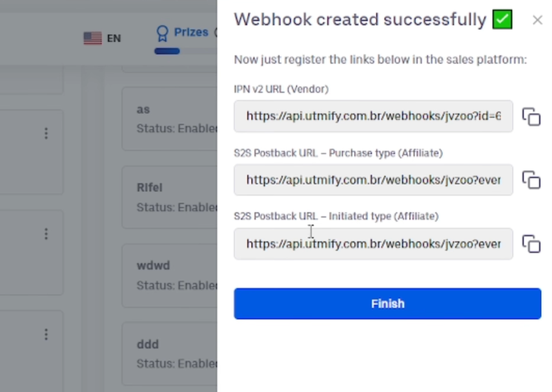Copy the S2S Postback Purchase type URL
Image resolution: width=552 pixels, height=392 pixels.
pos(531,180)
